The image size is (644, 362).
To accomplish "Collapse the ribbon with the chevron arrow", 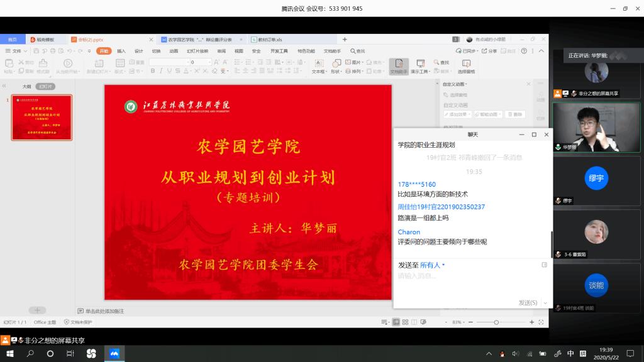I will (541, 51).
